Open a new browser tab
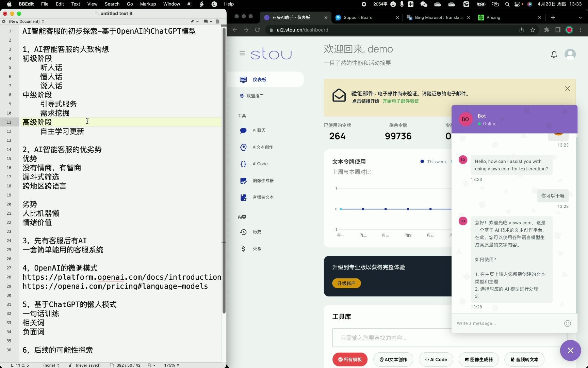588x368 pixels. (553, 17)
